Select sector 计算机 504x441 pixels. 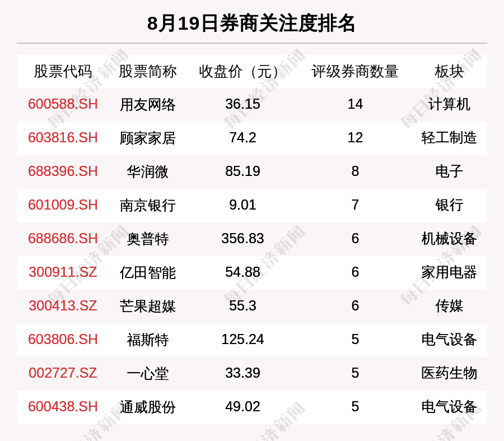coord(449,105)
